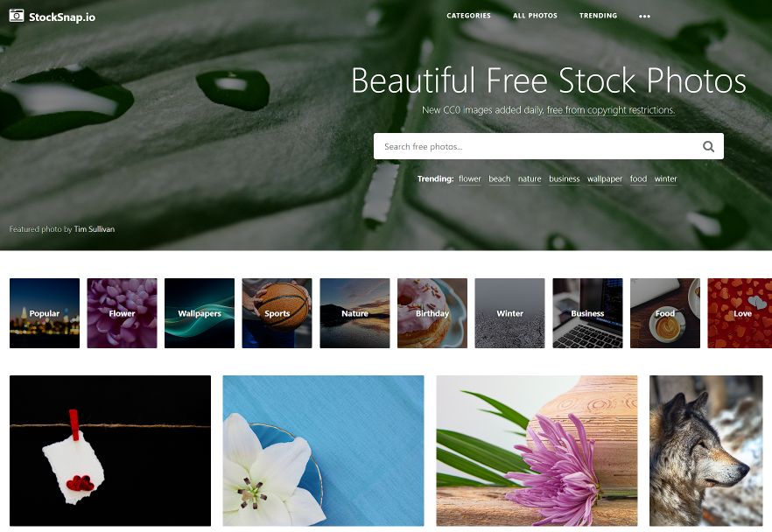772x532 pixels.
Task: Select the trending tag 'flower'
Action: click(470, 178)
